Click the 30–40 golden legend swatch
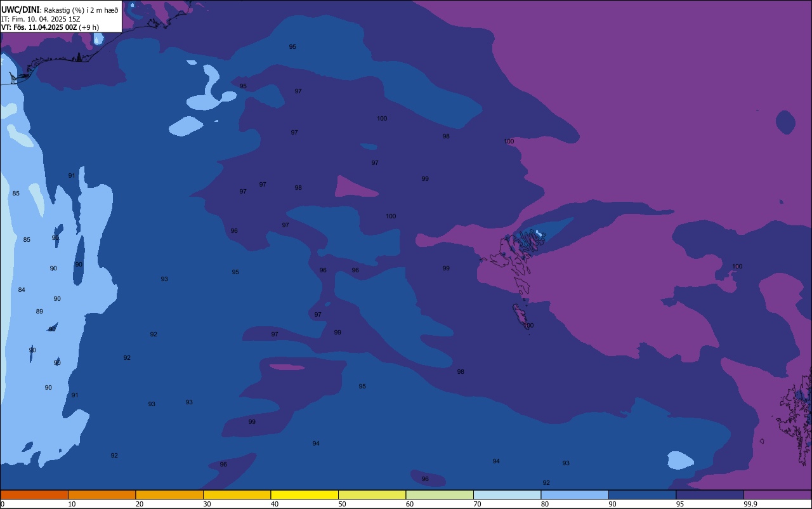This screenshot has height=509, width=812. pyautogui.click(x=237, y=494)
